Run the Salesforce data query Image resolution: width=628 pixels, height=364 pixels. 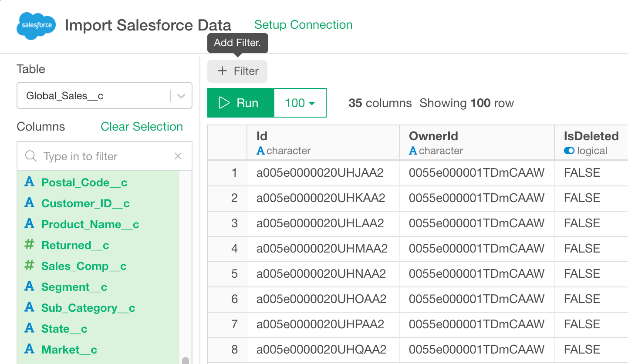coord(240,103)
